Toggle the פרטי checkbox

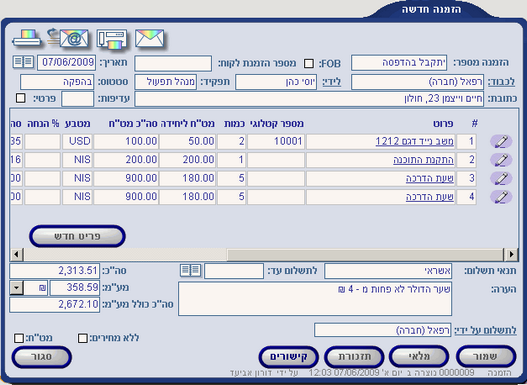(21, 98)
